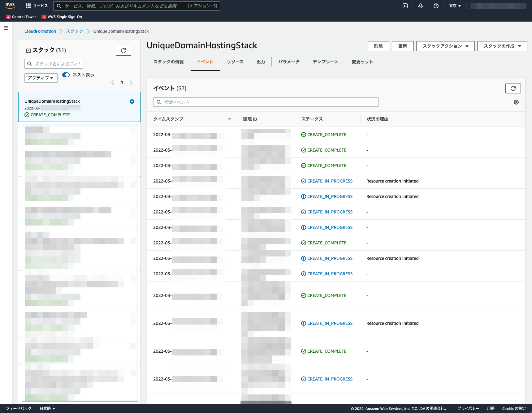Open the CloudShell terminal icon
The image size is (532, 413).
click(405, 6)
